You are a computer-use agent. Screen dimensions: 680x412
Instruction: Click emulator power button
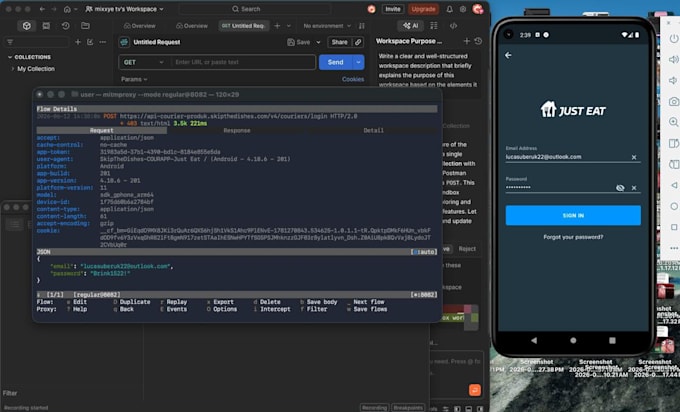[673, 39]
